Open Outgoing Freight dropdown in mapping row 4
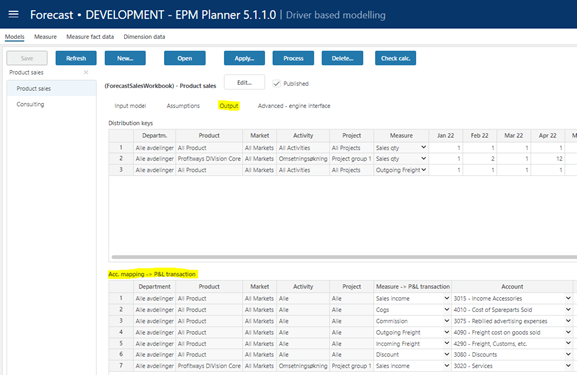The width and height of the screenshot is (577, 375). pyautogui.click(x=446, y=332)
